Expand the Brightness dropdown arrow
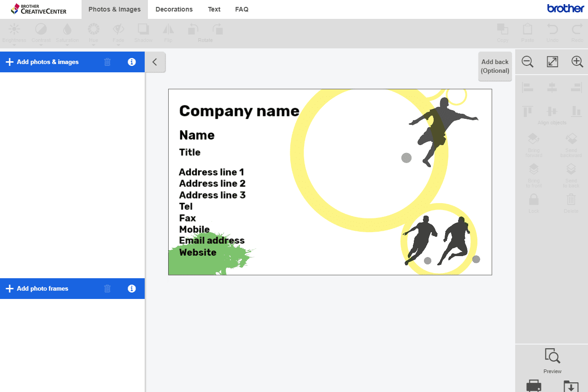 click(14, 45)
